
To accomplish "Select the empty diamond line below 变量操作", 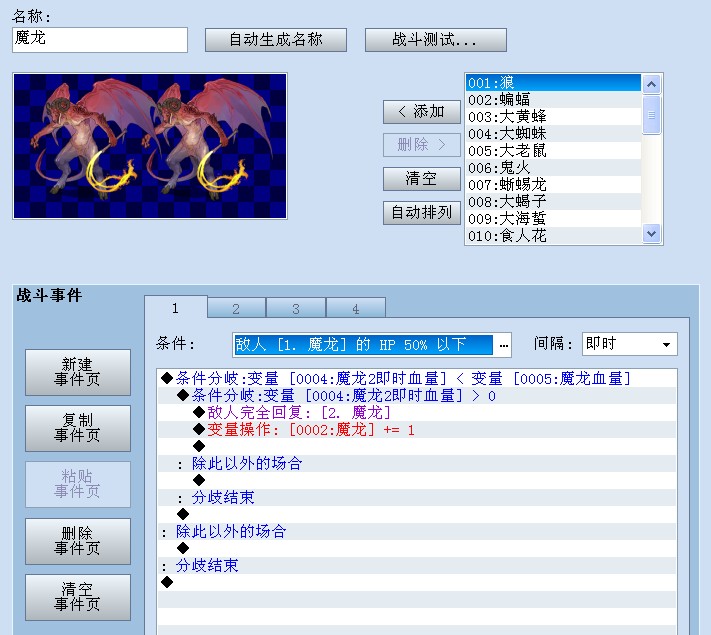I will point(417,446).
